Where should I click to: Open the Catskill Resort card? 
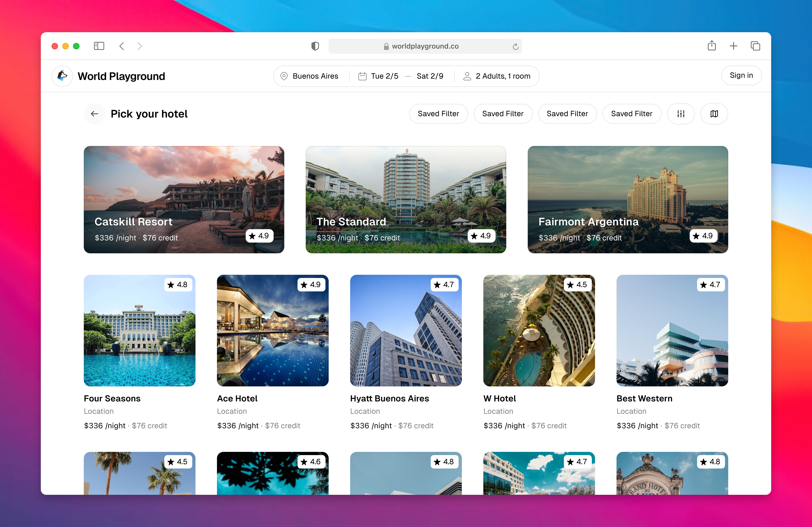click(184, 199)
